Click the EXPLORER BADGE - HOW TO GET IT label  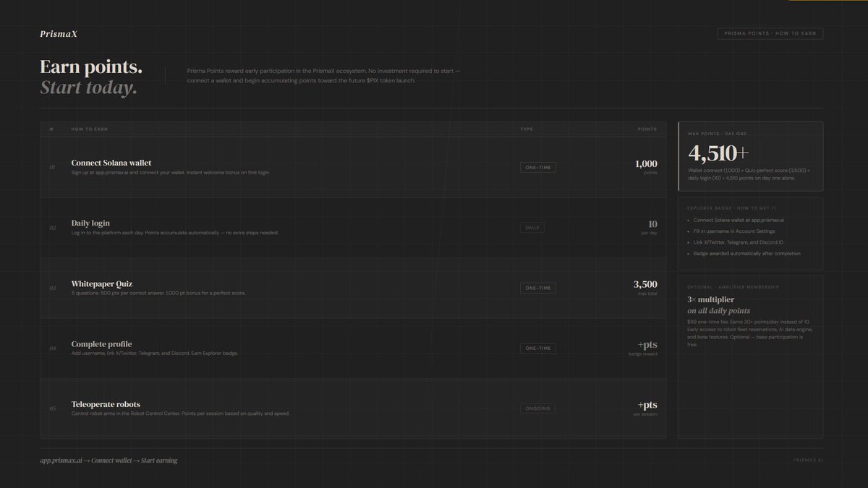[x=731, y=207]
